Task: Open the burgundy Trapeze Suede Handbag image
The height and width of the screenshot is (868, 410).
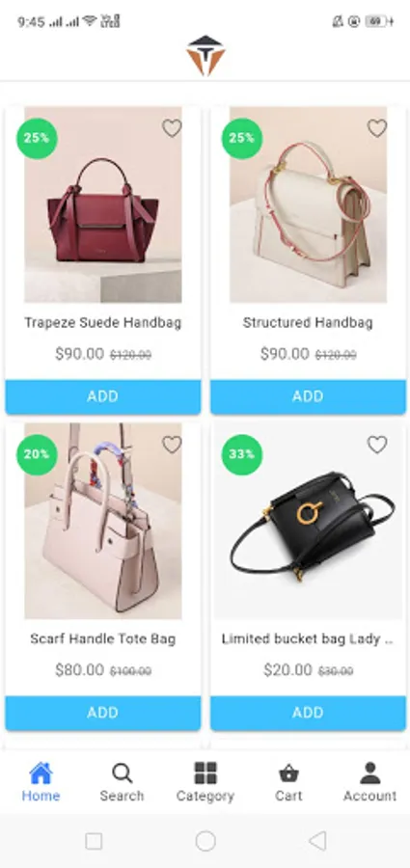Action: pos(103,204)
